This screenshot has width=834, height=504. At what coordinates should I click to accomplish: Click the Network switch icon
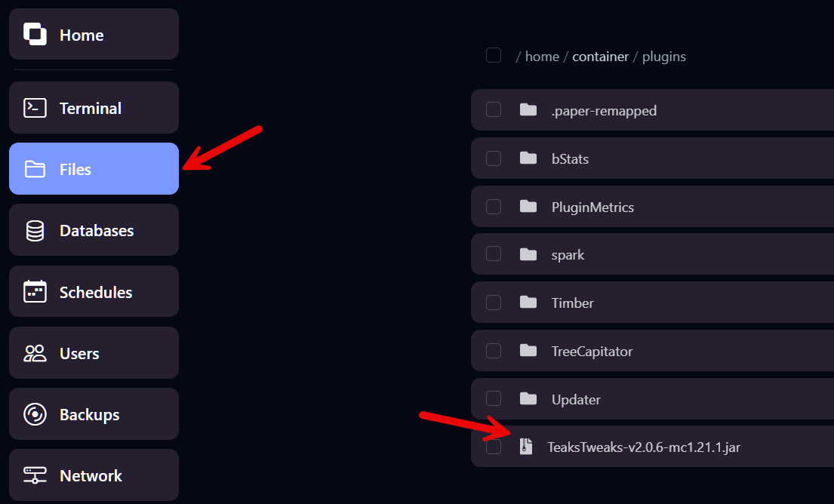point(33,475)
